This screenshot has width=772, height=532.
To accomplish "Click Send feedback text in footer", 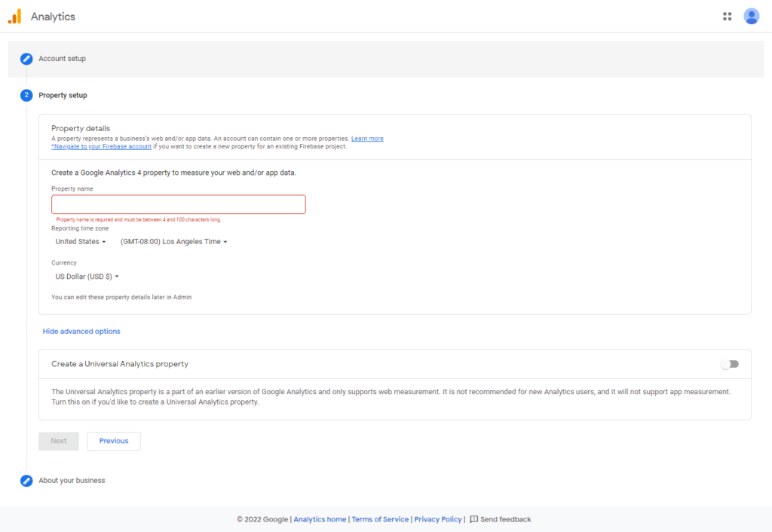I will (x=506, y=519).
